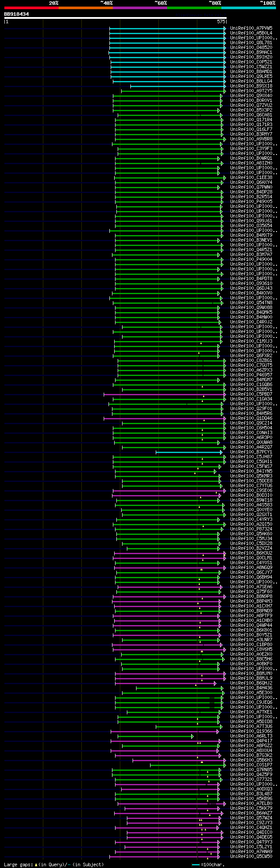Click label UniRef100_Q7PWN0
Image resolution: width=280 pixels, height=868 pixels.
tap(251, 187)
